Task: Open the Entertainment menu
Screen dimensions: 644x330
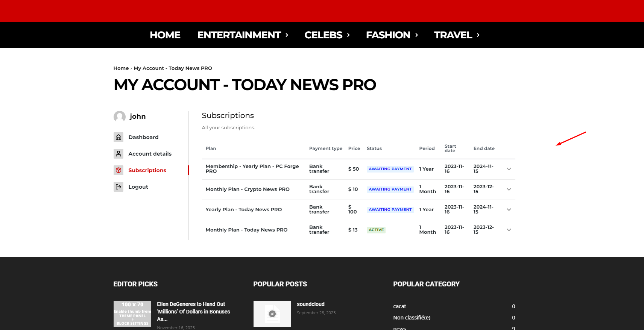Action: point(243,35)
